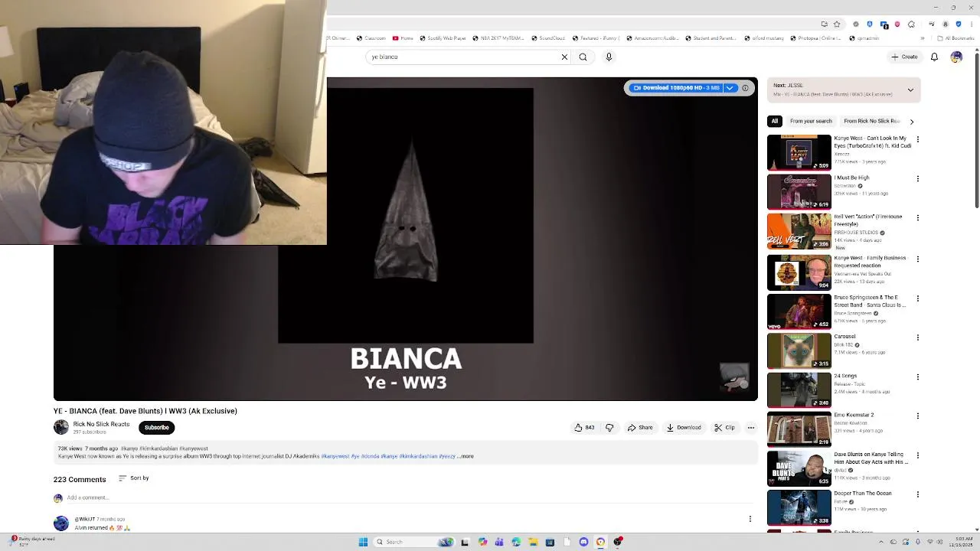Image resolution: width=980 pixels, height=551 pixels.
Task: Open the weather widget 'Rainy days ahead'
Action: [x=32, y=541]
